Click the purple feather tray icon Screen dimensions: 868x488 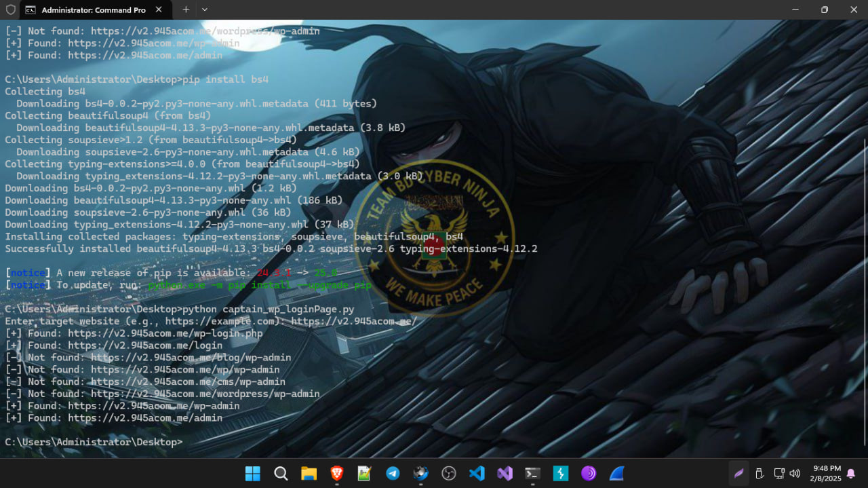click(x=739, y=473)
